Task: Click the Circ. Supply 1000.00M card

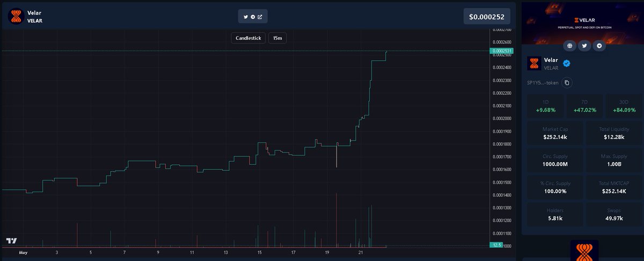Action: [x=555, y=160]
